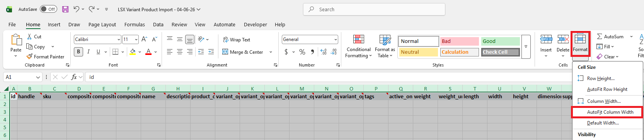Viewport: 644px width, 140px height.
Task: Toggle AutoSave switch
Action: click(48, 9)
